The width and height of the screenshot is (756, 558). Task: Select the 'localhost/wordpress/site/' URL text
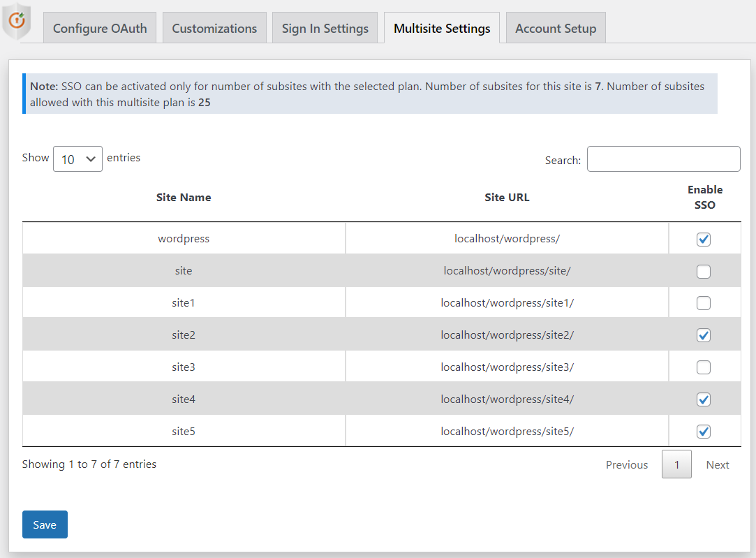point(507,270)
